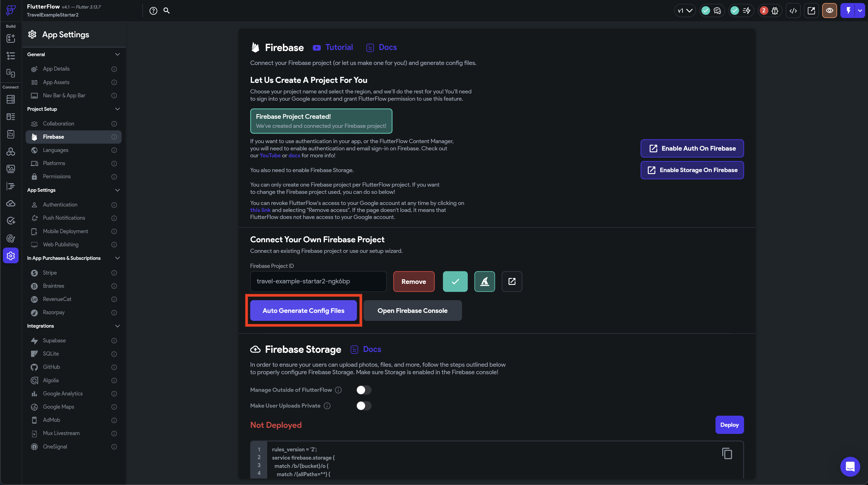868x485 pixels.
Task: Open the Firebase Tutorial link
Action: (339, 47)
